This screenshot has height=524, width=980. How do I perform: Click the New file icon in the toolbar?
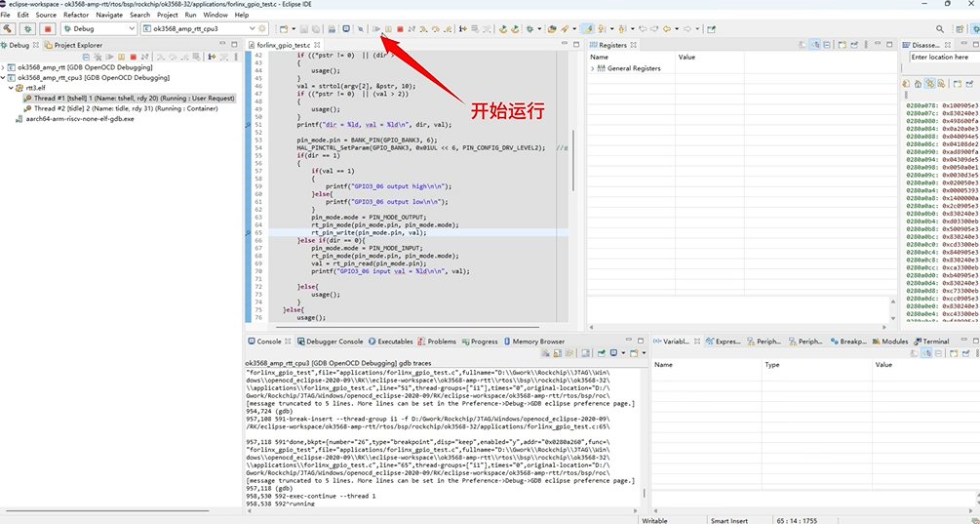(x=284, y=28)
